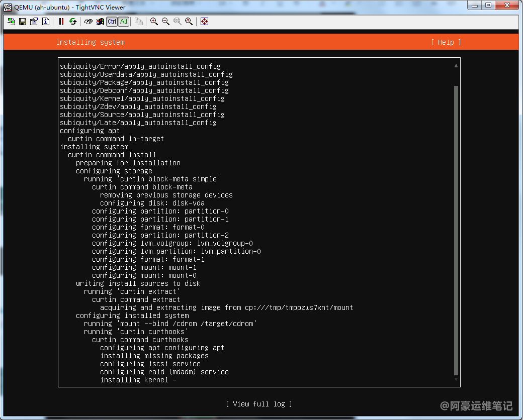The height and width of the screenshot is (420, 523).
Task: Send the Ctrl+Esc Windows key icon
Action: (100, 22)
